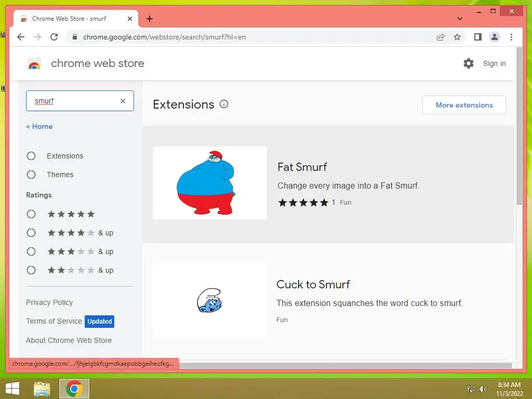Click the browser forward arrow
The width and height of the screenshot is (532, 399).
pyautogui.click(x=37, y=37)
